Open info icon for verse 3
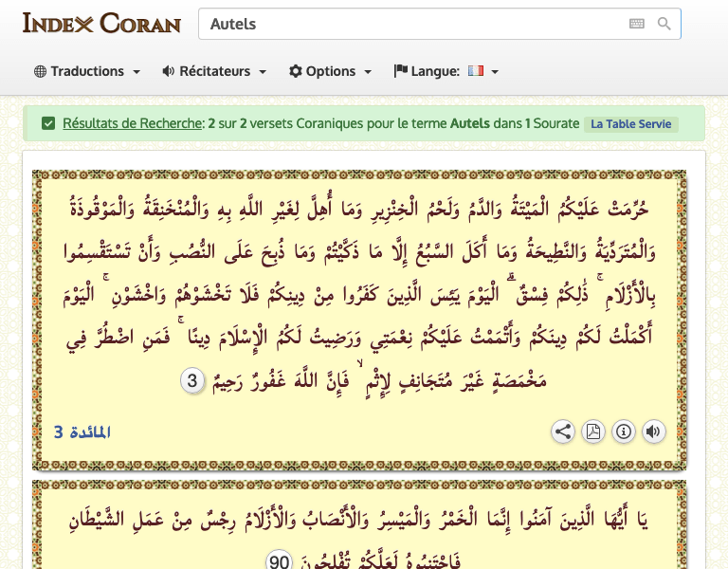This screenshot has width=728, height=569. [623, 432]
